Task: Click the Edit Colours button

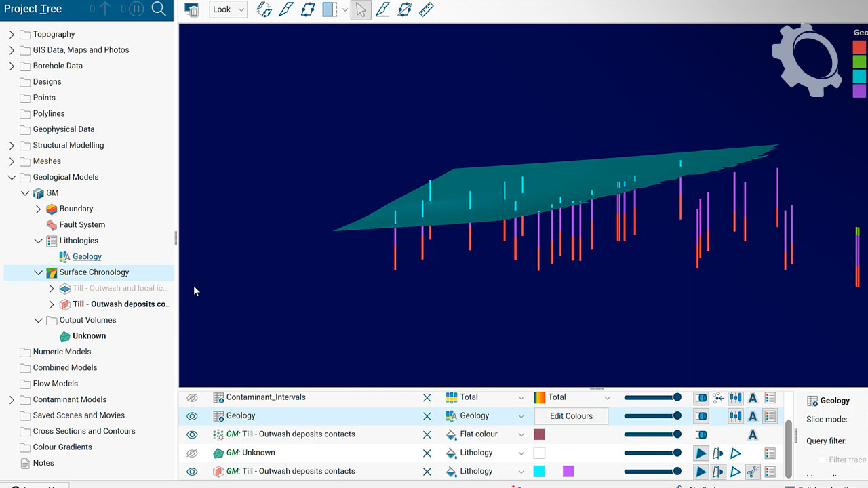Action: 571,416
